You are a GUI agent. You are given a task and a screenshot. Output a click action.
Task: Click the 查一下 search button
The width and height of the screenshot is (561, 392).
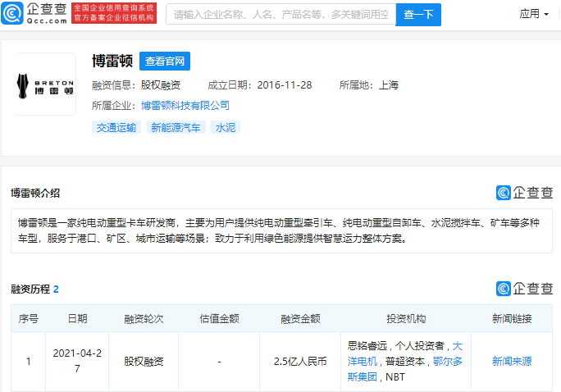pyautogui.click(x=418, y=15)
